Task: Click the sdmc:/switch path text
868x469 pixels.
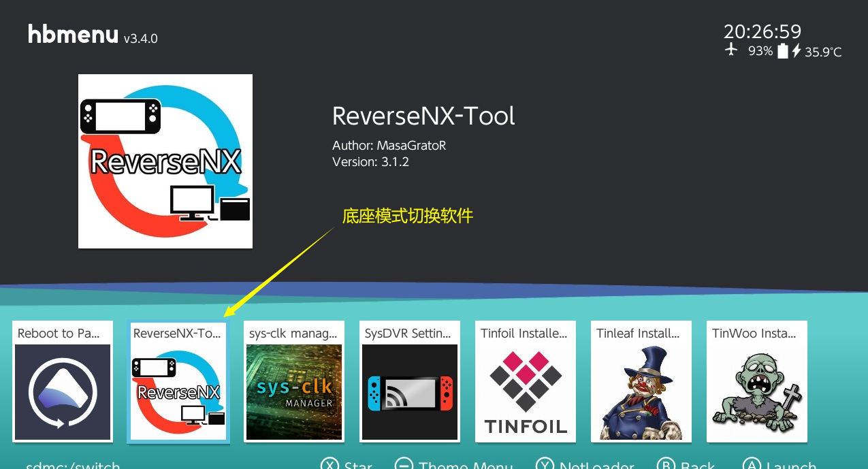Action: tap(73, 466)
